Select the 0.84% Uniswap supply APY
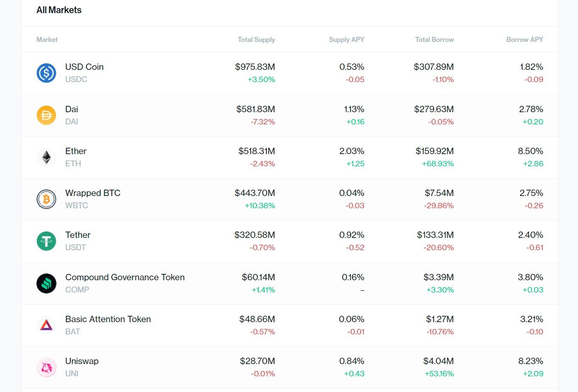Screen dimensions: 578x392 pos(352,361)
